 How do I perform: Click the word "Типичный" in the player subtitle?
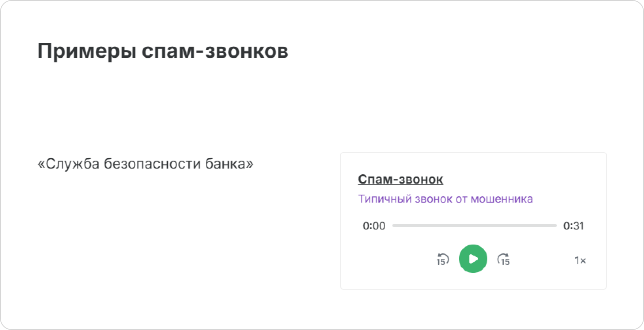click(x=385, y=199)
